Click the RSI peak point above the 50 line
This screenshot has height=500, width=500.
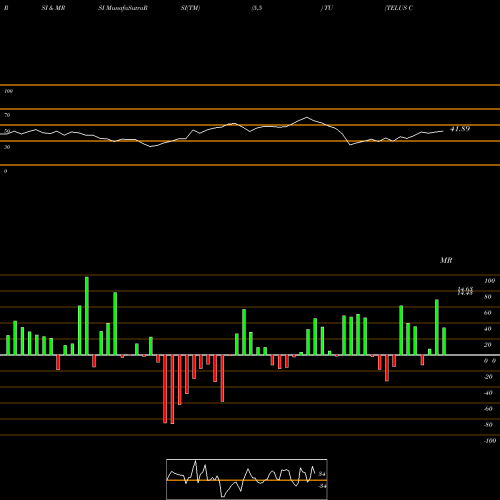[x=307, y=117]
